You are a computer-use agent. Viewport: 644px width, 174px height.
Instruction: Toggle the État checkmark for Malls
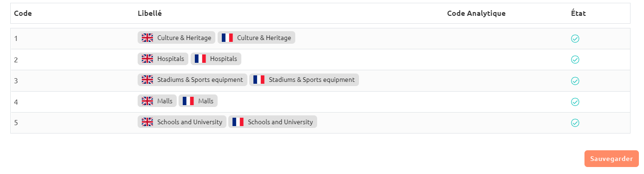[x=575, y=102]
